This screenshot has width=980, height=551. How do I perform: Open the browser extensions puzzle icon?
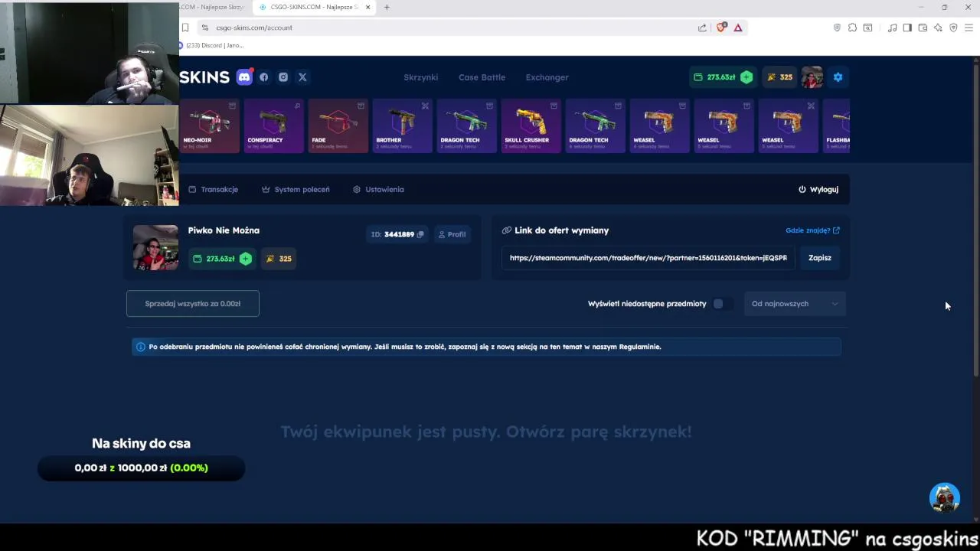point(852,28)
